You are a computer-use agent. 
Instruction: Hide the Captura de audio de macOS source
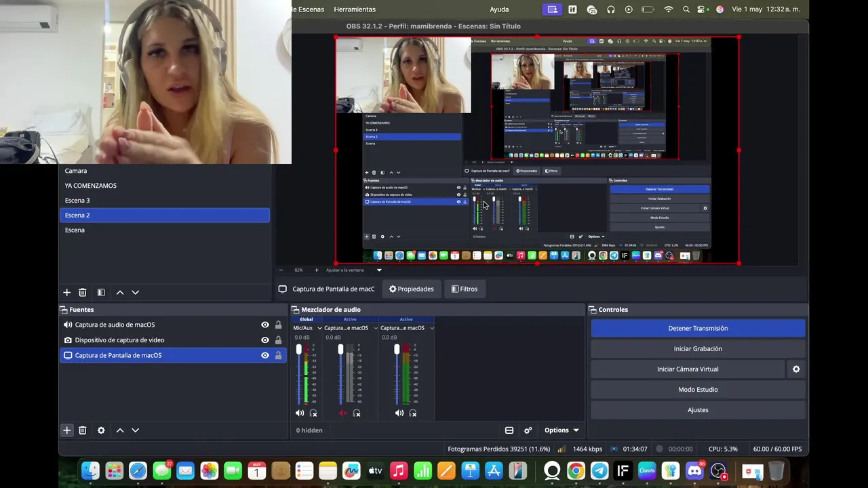265,325
